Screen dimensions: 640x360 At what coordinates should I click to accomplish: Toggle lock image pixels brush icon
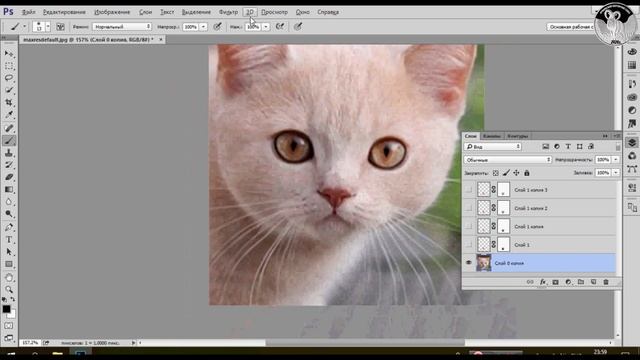coord(506,173)
